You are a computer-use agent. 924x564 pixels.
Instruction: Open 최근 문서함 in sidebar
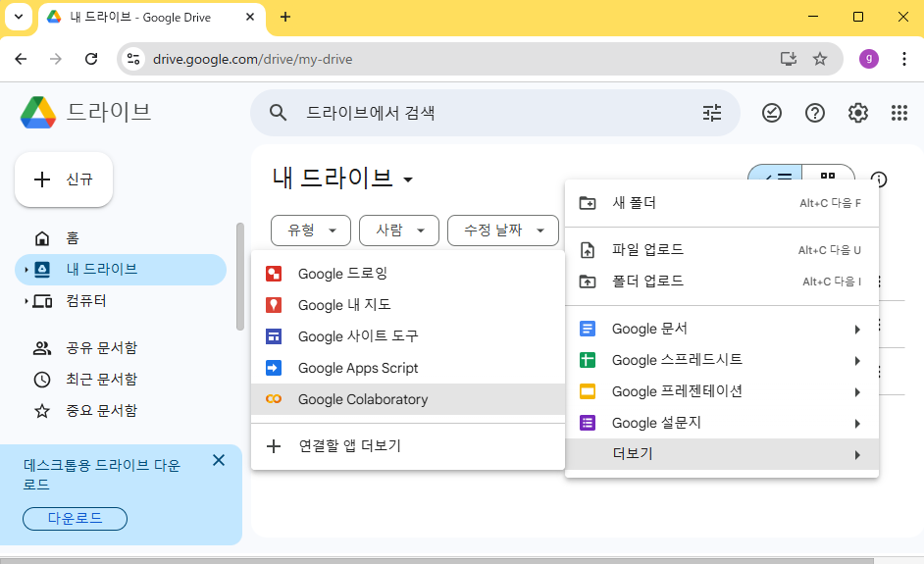point(121,379)
